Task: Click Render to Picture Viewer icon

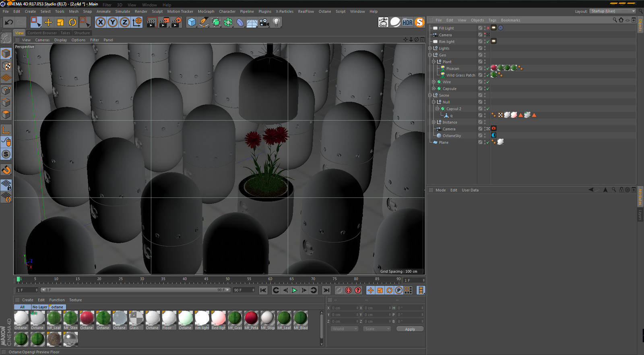Action: tap(164, 22)
